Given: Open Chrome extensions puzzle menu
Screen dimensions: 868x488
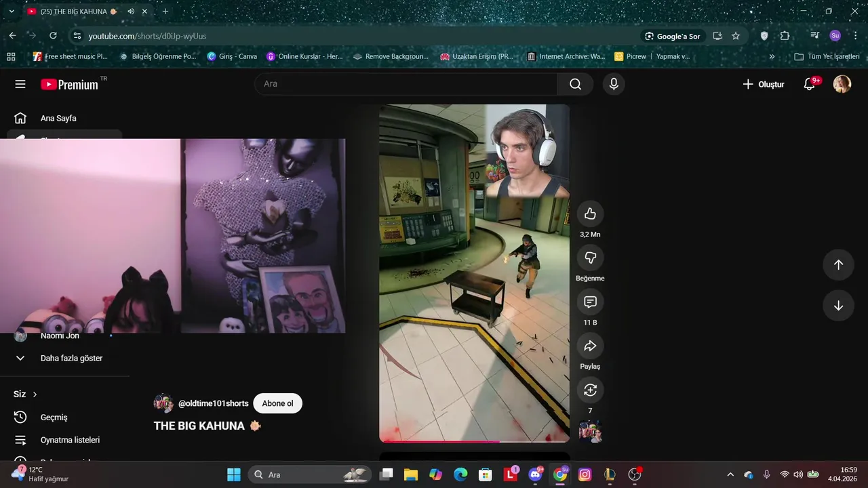Looking at the screenshot, I should click(x=785, y=36).
